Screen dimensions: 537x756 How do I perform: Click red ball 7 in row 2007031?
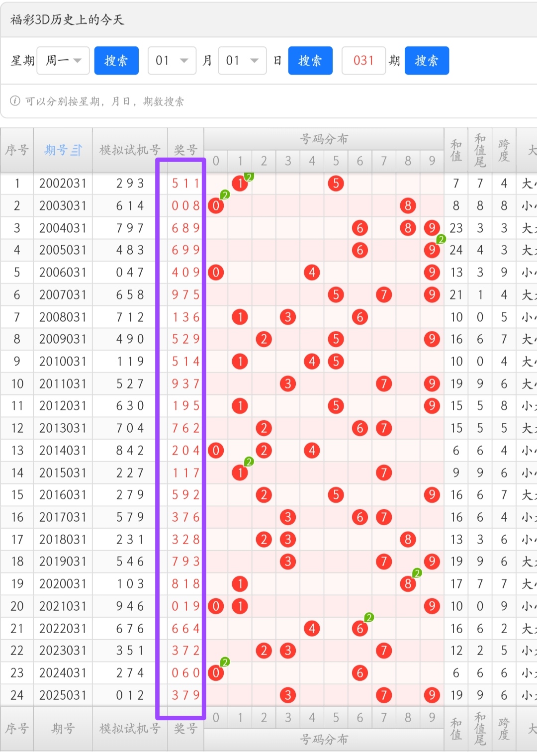click(384, 295)
